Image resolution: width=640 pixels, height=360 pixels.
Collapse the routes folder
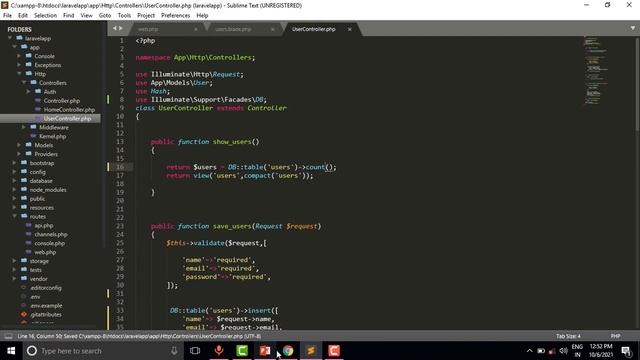(x=14, y=216)
